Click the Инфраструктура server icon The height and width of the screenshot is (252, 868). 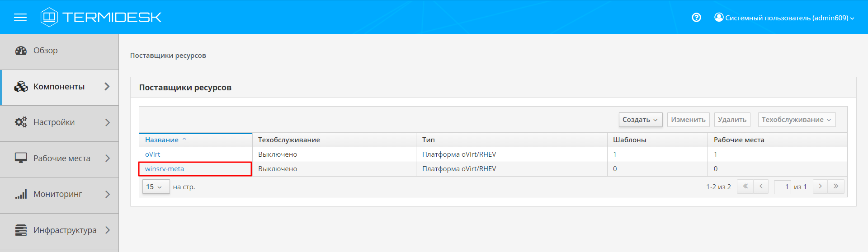[21, 230]
